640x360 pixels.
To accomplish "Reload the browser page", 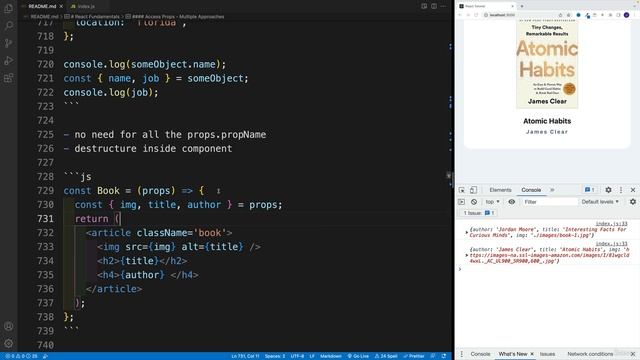I will 476,15.
